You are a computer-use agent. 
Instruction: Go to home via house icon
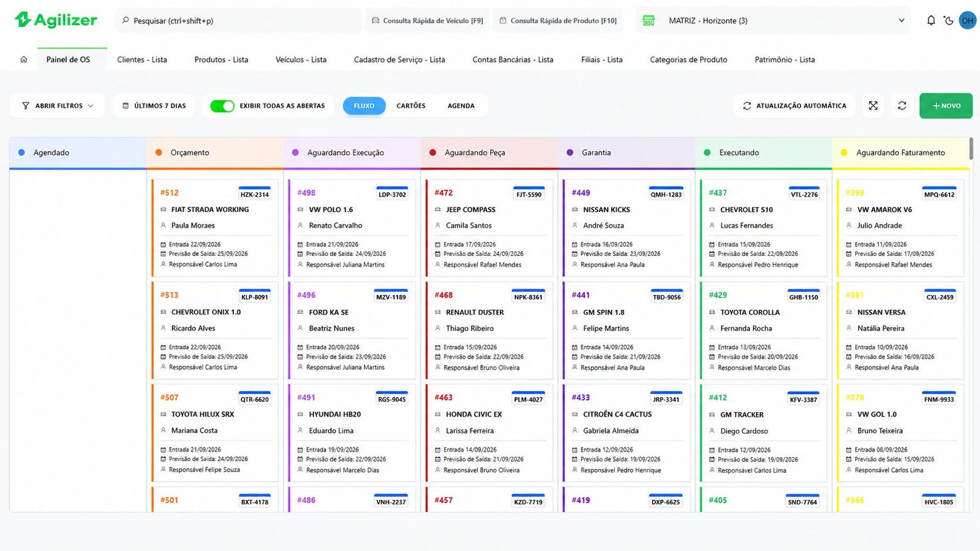pyautogui.click(x=24, y=59)
